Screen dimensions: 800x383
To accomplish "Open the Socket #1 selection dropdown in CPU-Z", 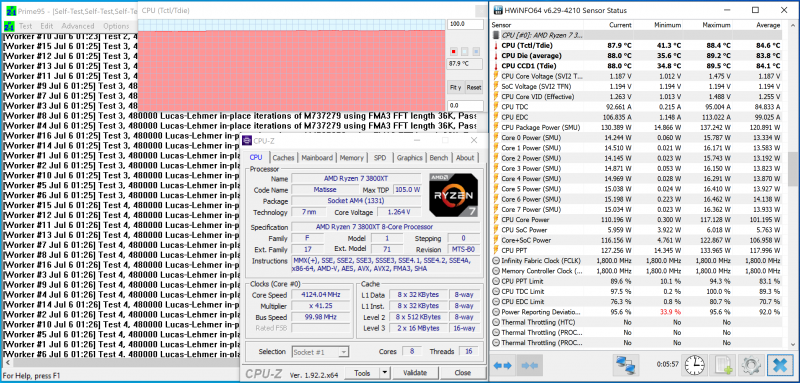I will [320, 352].
